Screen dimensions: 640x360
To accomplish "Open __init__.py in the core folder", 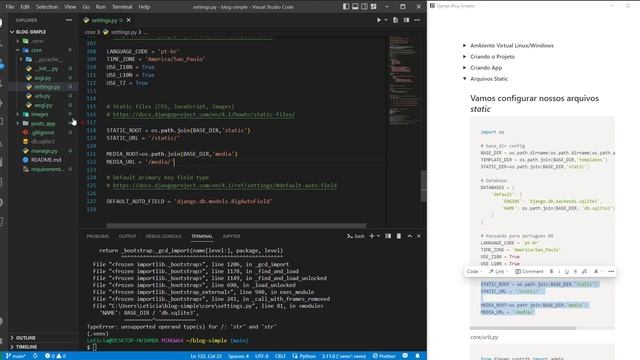I will (x=46, y=69).
